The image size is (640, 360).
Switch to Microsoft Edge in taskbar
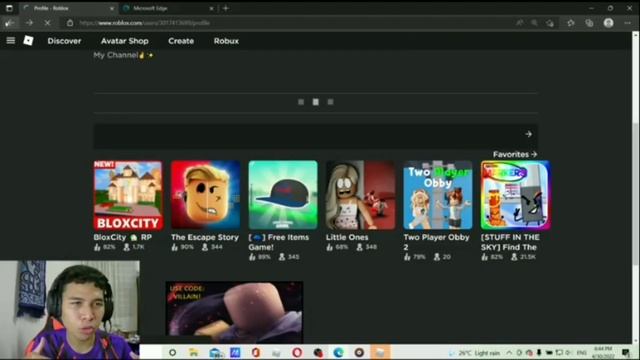[338, 352]
